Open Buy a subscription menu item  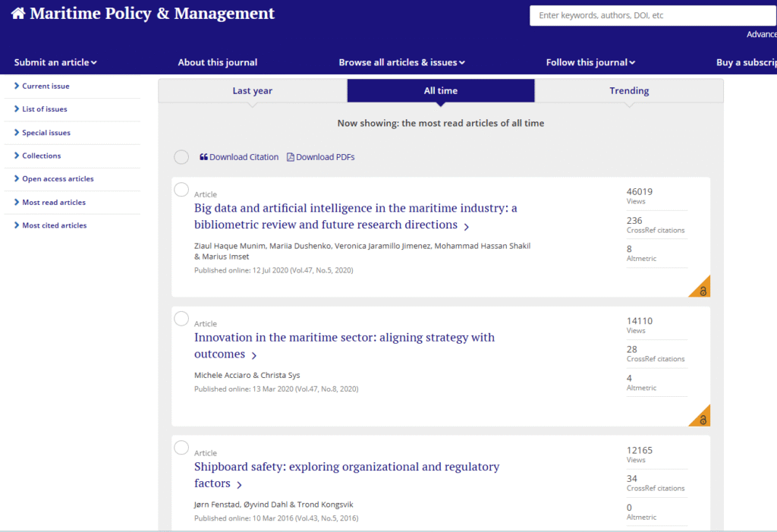(x=747, y=62)
